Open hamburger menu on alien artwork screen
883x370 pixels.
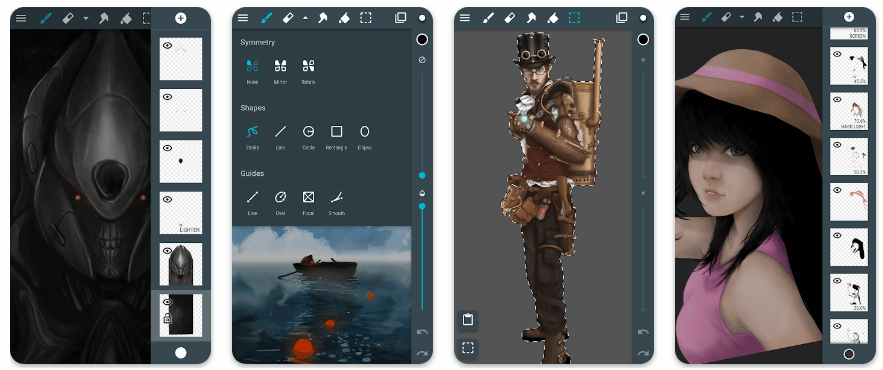pos(21,18)
